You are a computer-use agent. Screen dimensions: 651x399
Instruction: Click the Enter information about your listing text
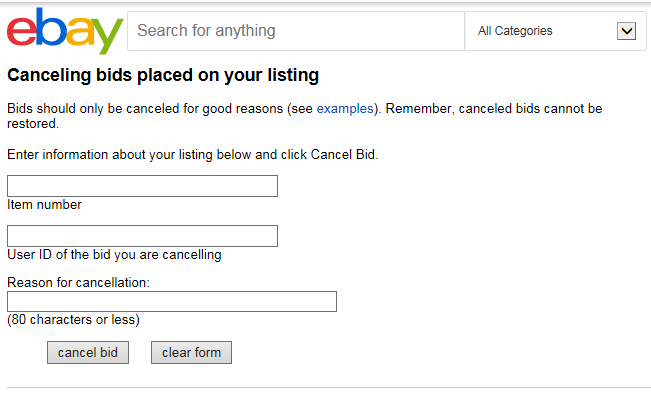tap(193, 154)
